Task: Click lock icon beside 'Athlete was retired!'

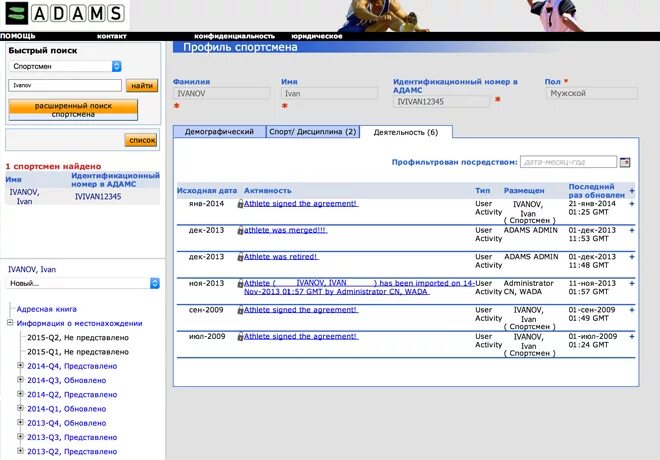Action: tap(240, 257)
